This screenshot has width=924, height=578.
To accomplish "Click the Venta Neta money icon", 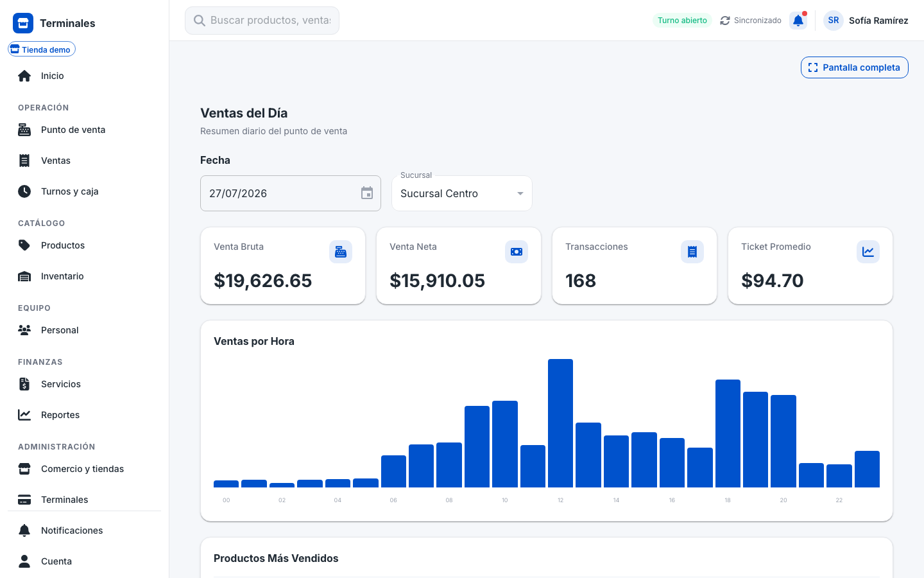I will click(x=517, y=252).
